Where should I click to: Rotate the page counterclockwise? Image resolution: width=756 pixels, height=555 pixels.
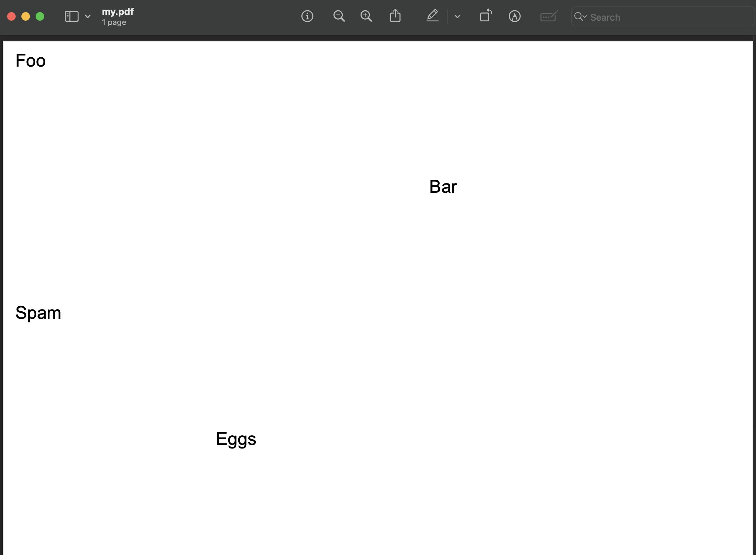point(485,16)
